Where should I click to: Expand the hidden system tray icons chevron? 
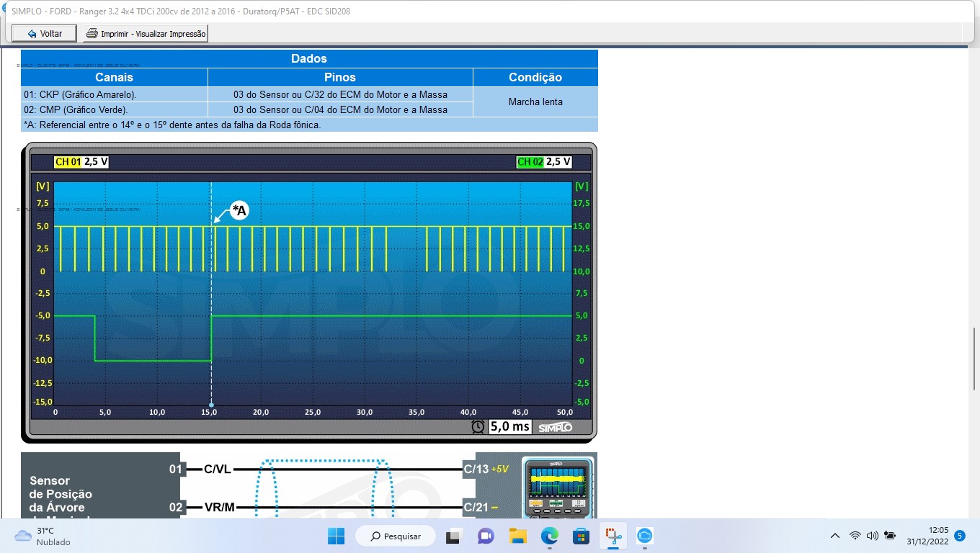click(x=835, y=536)
